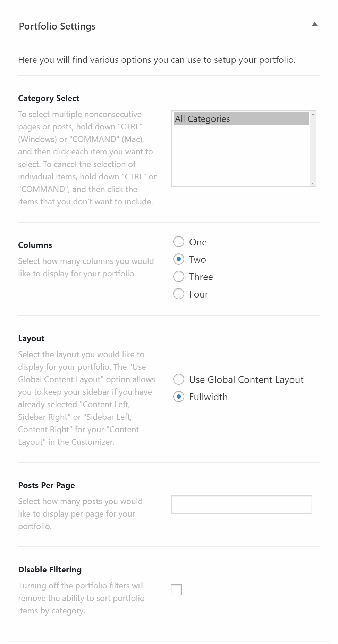Image resolution: width=338 pixels, height=644 pixels.
Task: Select All Categories in the list
Action: [x=241, y=119]
